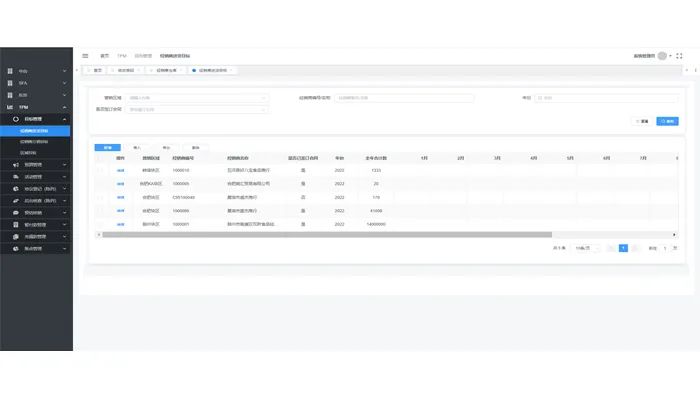Click the truck icon in sidebar

pos(16,177)
